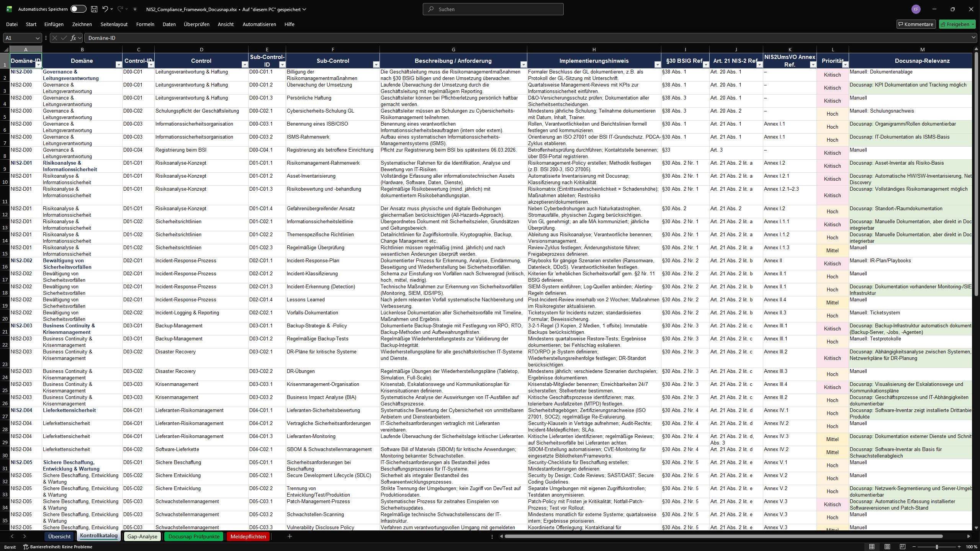Click the Insert Function fx icon

73,38
